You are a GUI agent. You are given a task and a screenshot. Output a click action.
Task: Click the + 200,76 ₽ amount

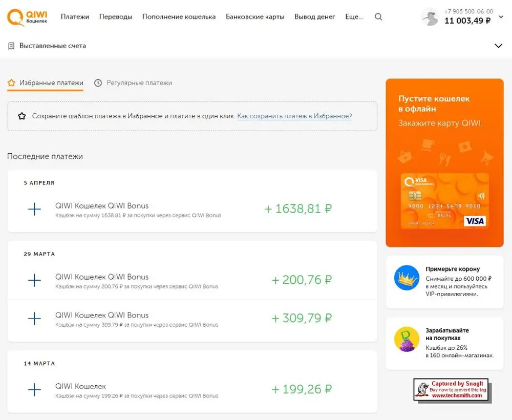(302, 280)
